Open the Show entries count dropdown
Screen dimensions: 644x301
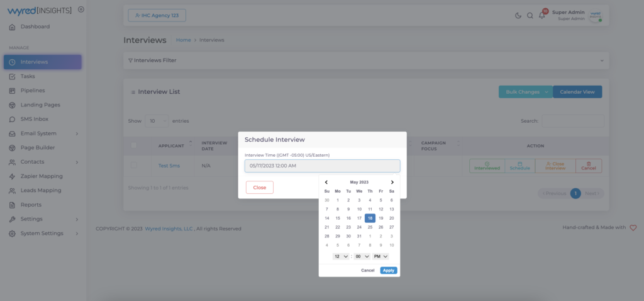[157, 121]
